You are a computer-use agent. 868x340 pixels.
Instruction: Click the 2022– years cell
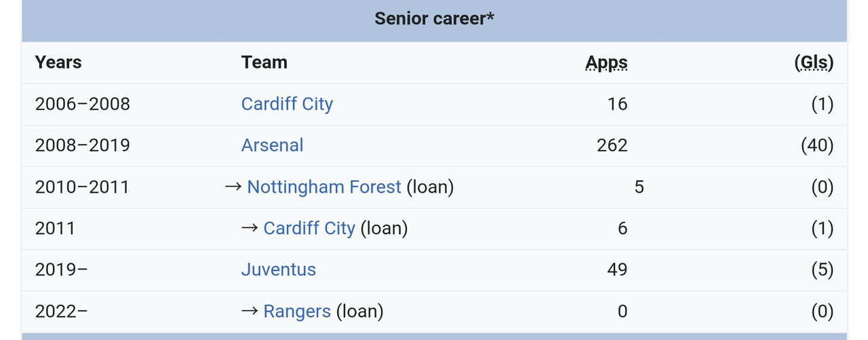click(x=62, y=311)
